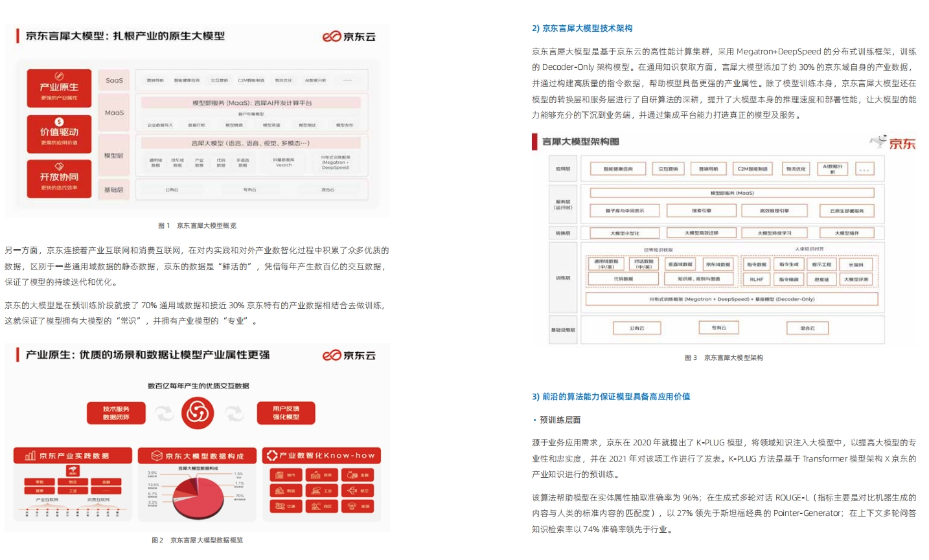Click the 言犀大模型架构图 title

click(580, 142)
